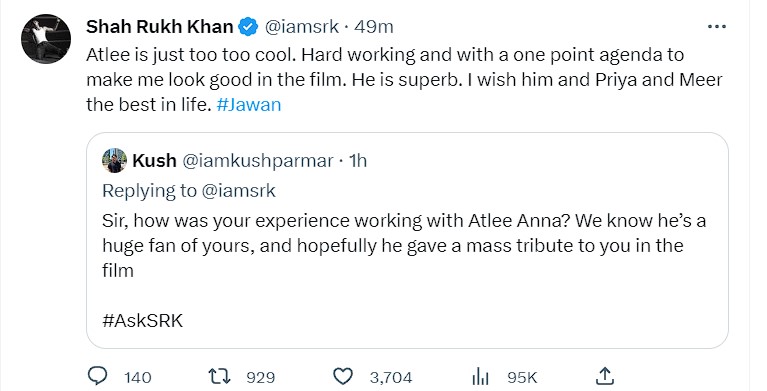Click the retweet arrows icon
Screen dimensions: 767x391
pos(219,377)
